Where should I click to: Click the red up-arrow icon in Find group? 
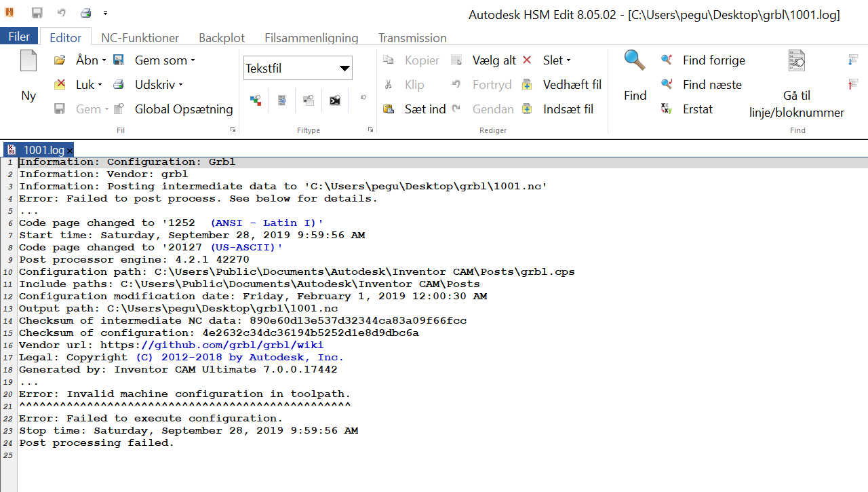coord(853,85)
